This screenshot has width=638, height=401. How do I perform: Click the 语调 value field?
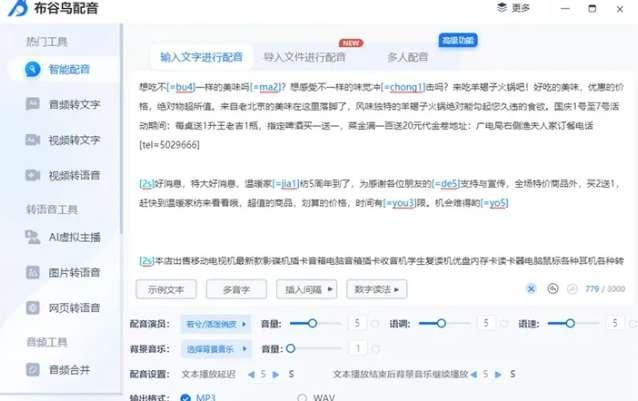coord(486,323)
